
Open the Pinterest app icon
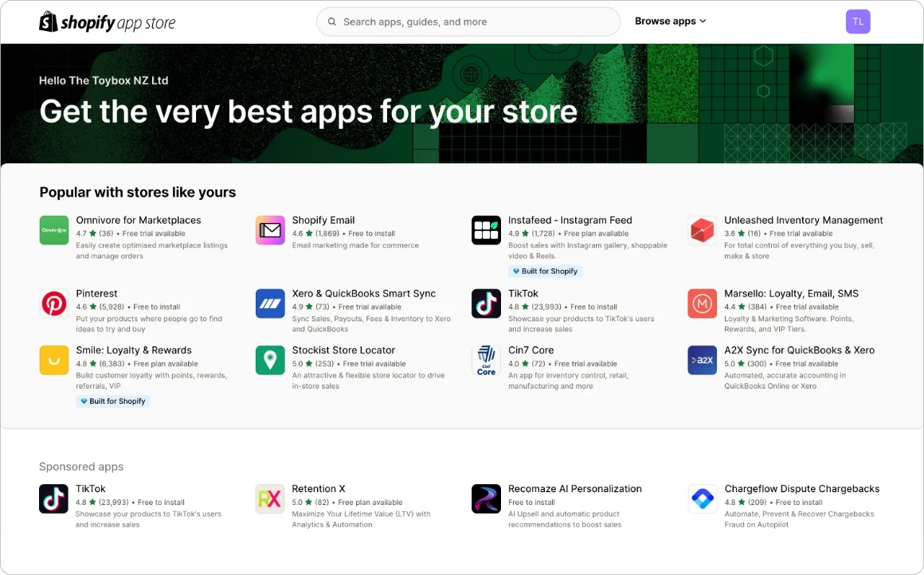pos(53,303)
